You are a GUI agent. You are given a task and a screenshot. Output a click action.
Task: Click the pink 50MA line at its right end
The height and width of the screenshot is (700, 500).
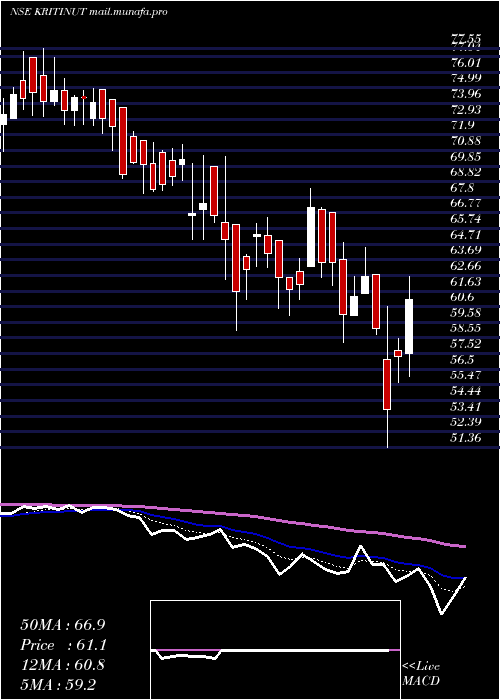pyautogui.click(x=464, y=546)
